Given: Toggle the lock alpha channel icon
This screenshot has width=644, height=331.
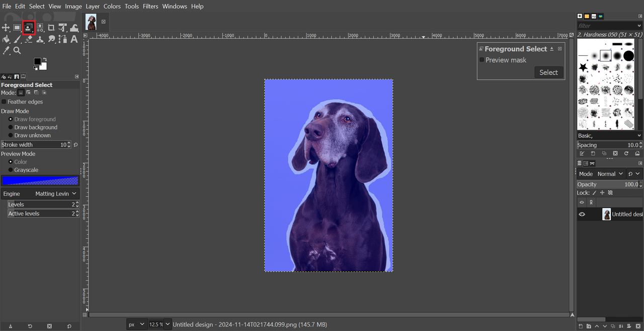Looking at the screenshot, I should pyautogui.click(x=610, y=193).
